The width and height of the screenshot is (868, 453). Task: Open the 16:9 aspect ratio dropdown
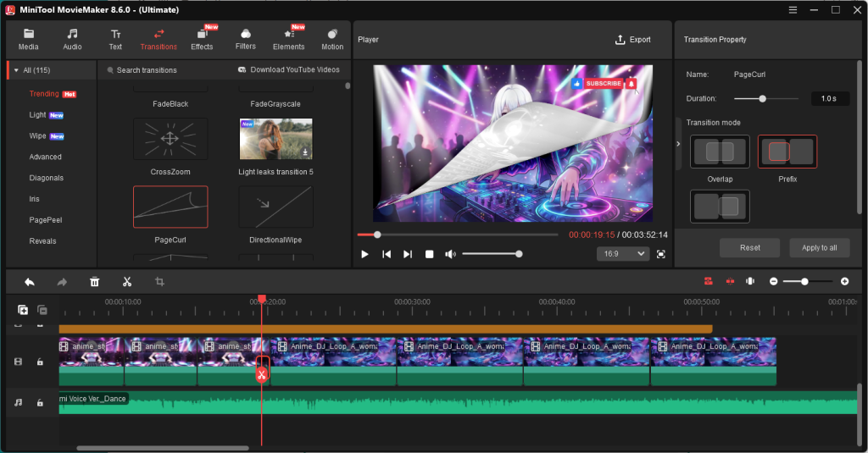point(623,254)
